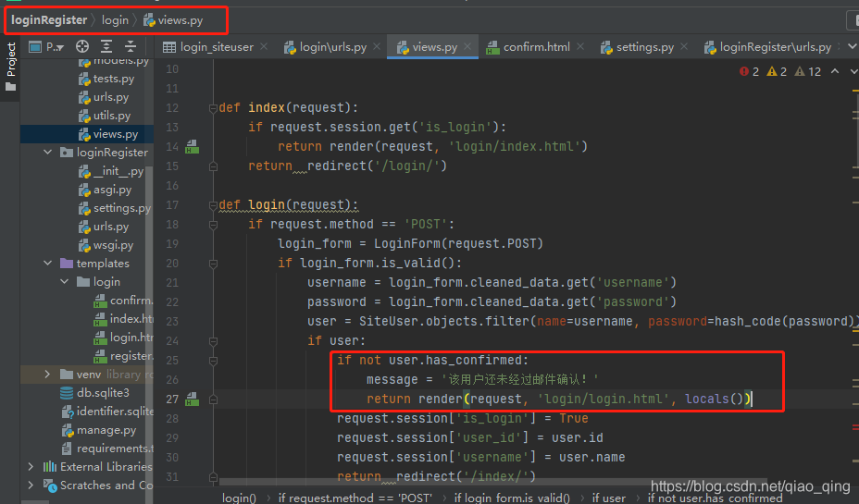859x504 pixels.
Task: Open manage.py in the project tree
Action: (x=99, y=430)
